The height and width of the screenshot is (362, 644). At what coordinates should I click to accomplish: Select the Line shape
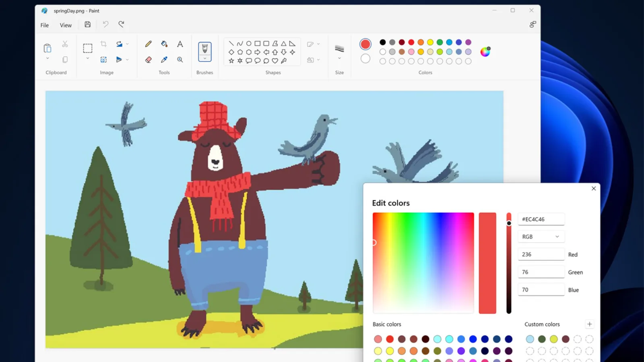coord(231,43)
